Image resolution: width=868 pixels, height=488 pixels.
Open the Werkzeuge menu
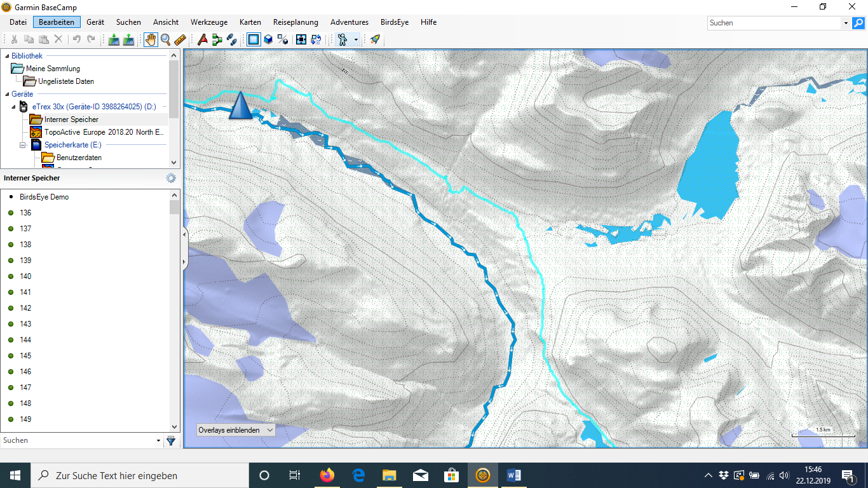(x=209, y=22)
